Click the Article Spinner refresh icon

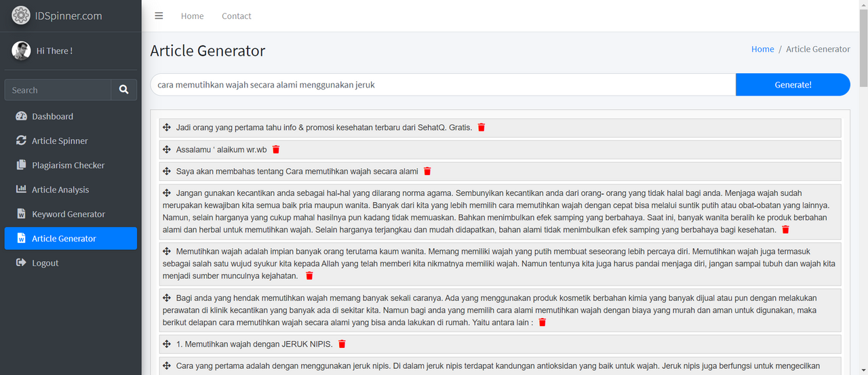tap(21, 140)
